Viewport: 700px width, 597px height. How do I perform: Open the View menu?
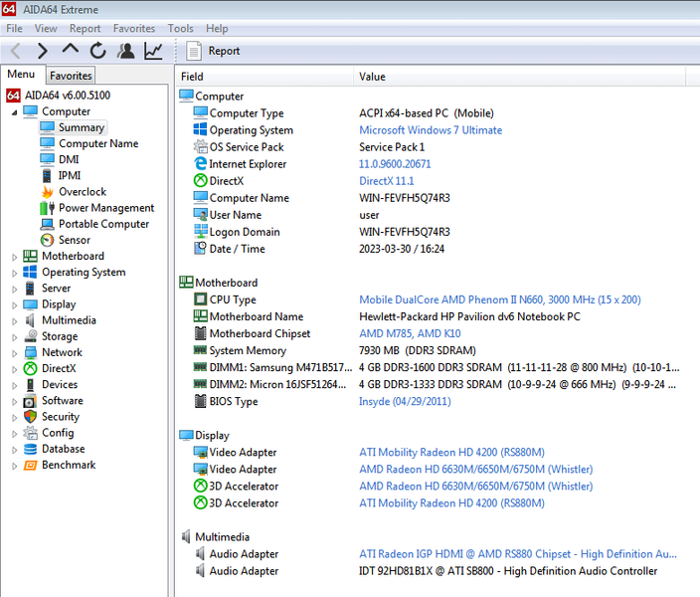point(46,29)
